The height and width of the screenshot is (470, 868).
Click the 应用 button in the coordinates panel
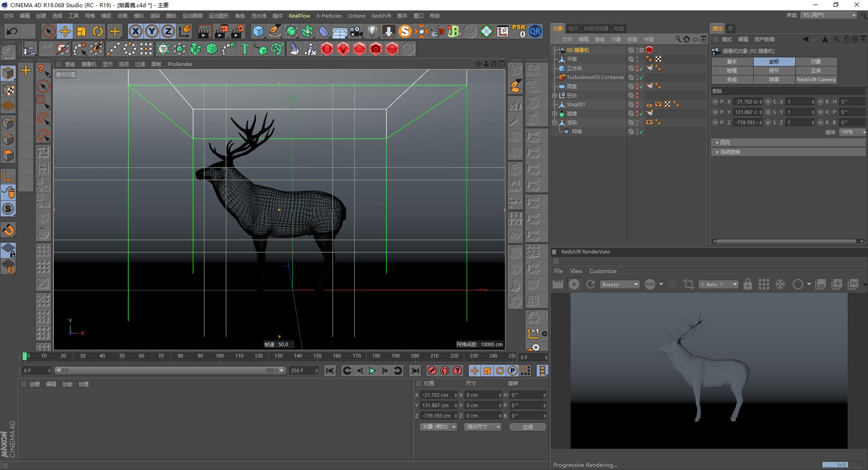coord(527,427)
